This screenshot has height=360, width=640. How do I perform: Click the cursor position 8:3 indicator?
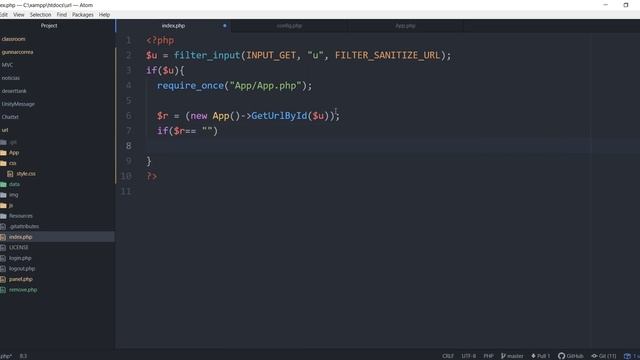[23, 356]
